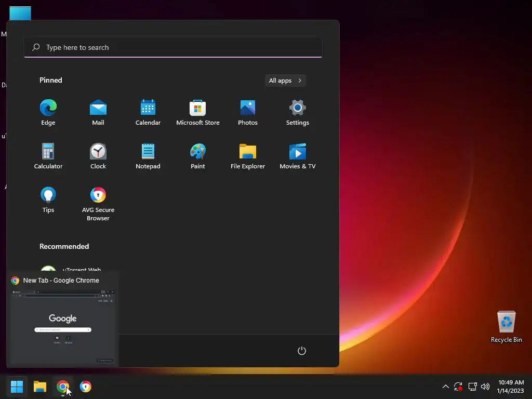Image resolution: width=532 pixels, height=399 pixels.
Task: Show hidden system tray icons
Action: click(x=445, y=387)
